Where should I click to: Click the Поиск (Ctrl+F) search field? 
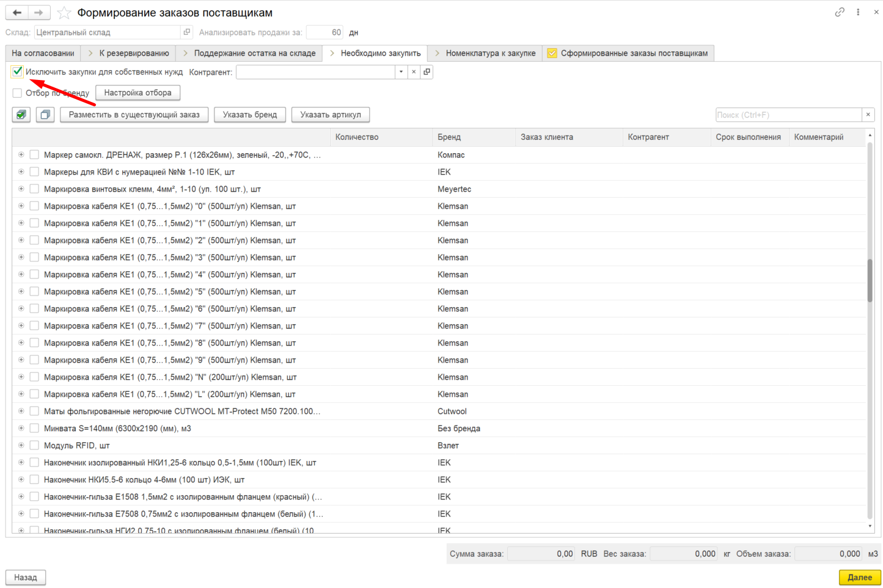point(788,115)
